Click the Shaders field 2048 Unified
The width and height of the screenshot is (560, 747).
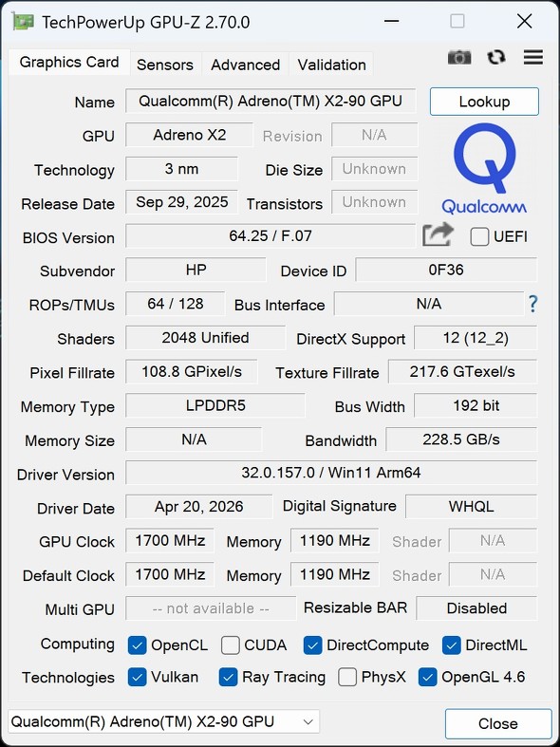(x=205, y=337)
